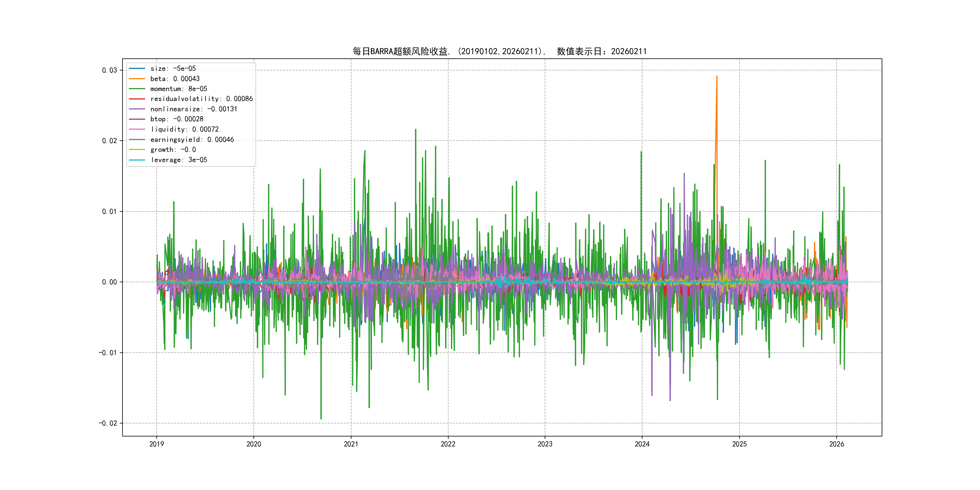This screenshot has height=490, width=980.
Task: Click the purple nonlinearsize line swatch
Action: tap(137, 109)
